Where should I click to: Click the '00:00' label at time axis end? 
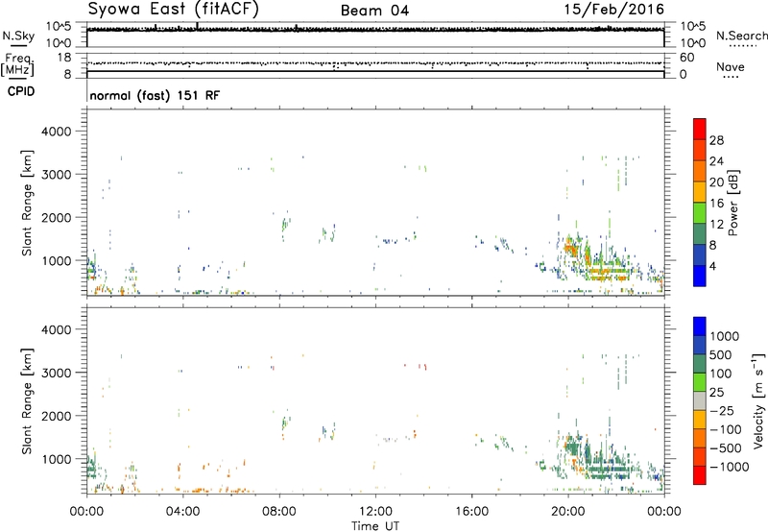[664, 512]
